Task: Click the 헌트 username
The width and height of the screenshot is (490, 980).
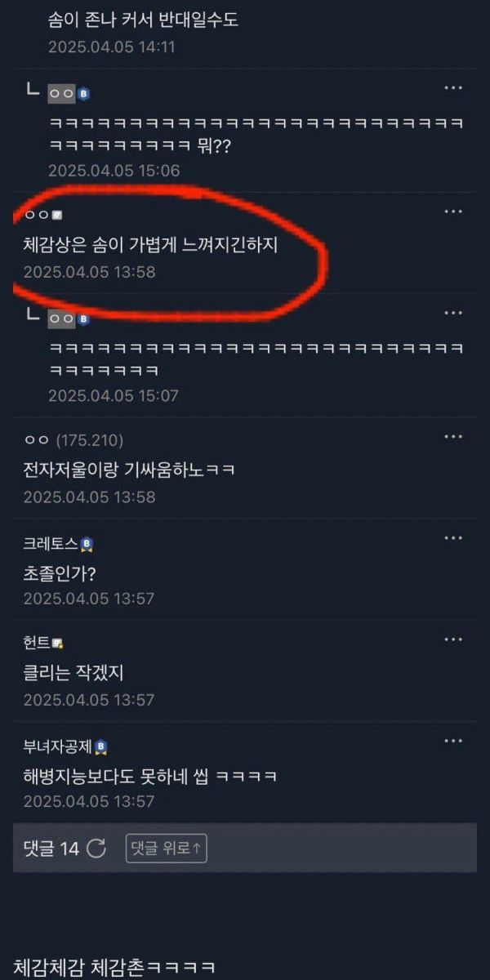Action: point(37,644)
